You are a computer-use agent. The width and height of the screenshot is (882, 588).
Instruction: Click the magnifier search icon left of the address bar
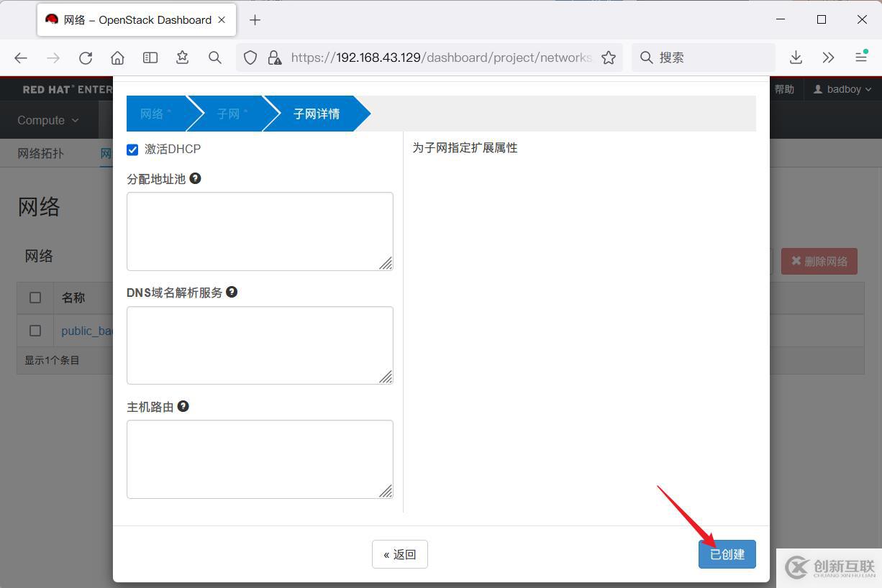pyautogui.click(x=215, y=58)
